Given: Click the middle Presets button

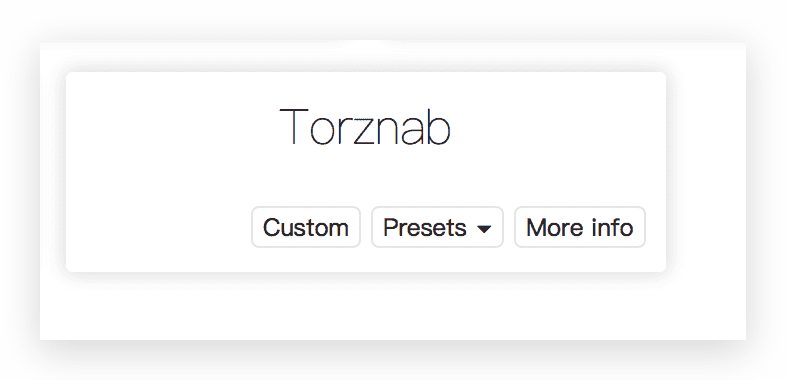Looking at the screenshot, I should [437, 227].
